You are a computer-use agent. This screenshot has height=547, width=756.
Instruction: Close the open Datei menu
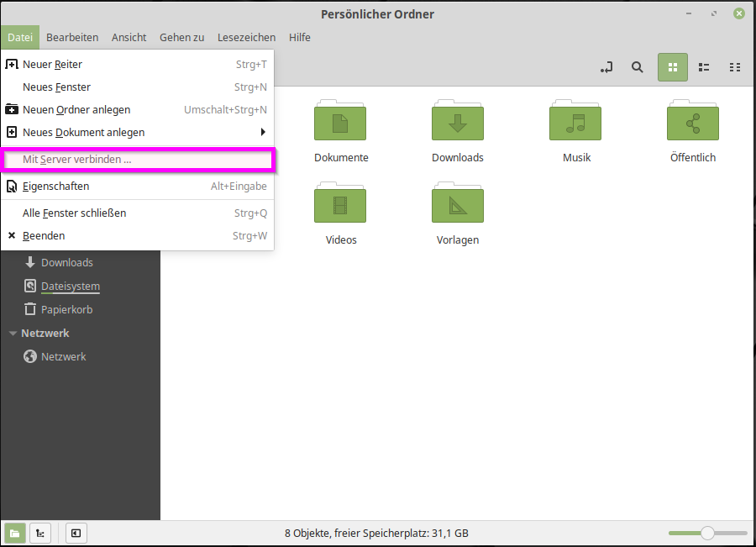coord(20,38)
